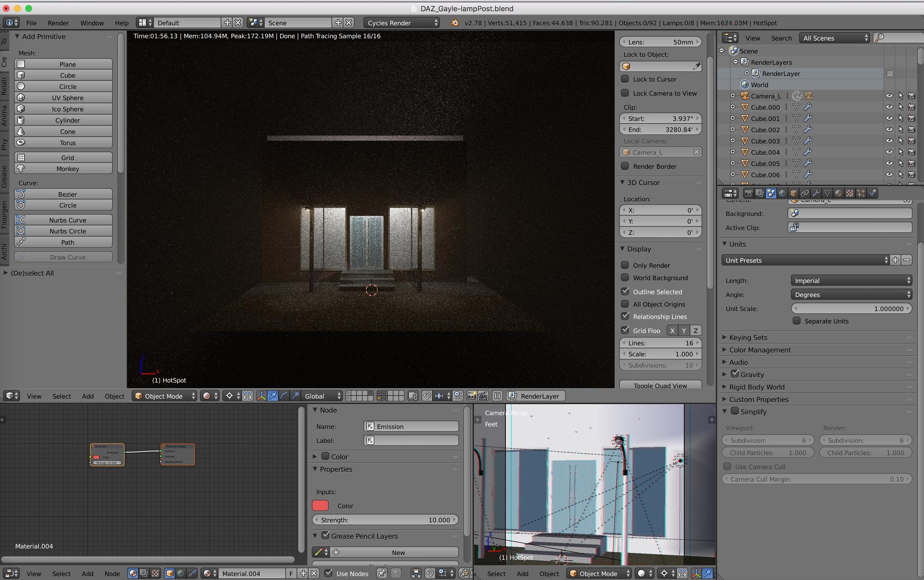Viewport: 924px width, 580px height.
Task: Add a Nurbs Curve
Action: pos(63,220)
